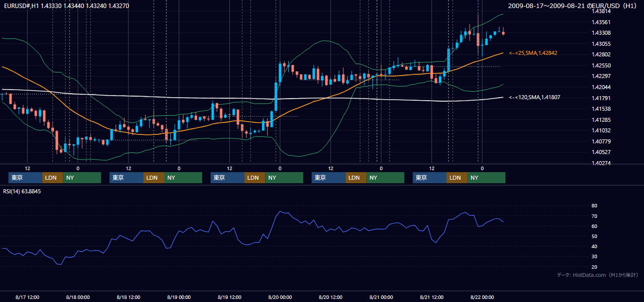The width and height of the screenshot is (644, 302).
Task: Click price axis value 1.42802
Action: pos(601,54)
